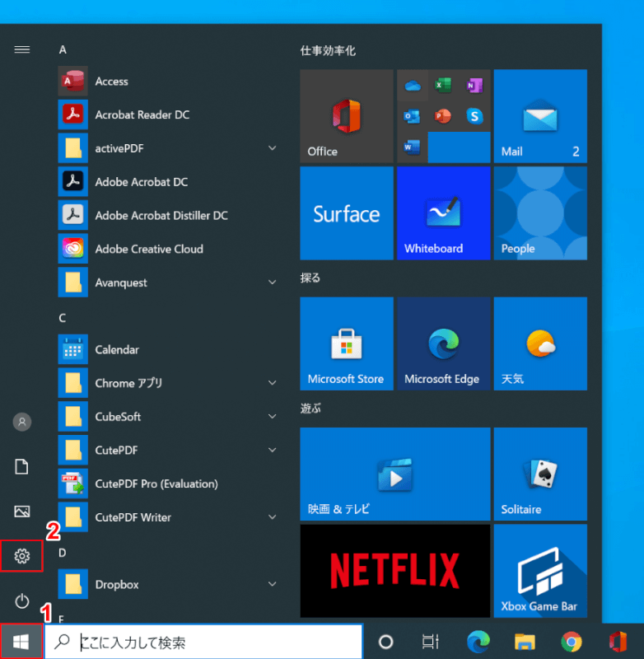
Task: Open Excel from the small tile
Action: [443, 86]
